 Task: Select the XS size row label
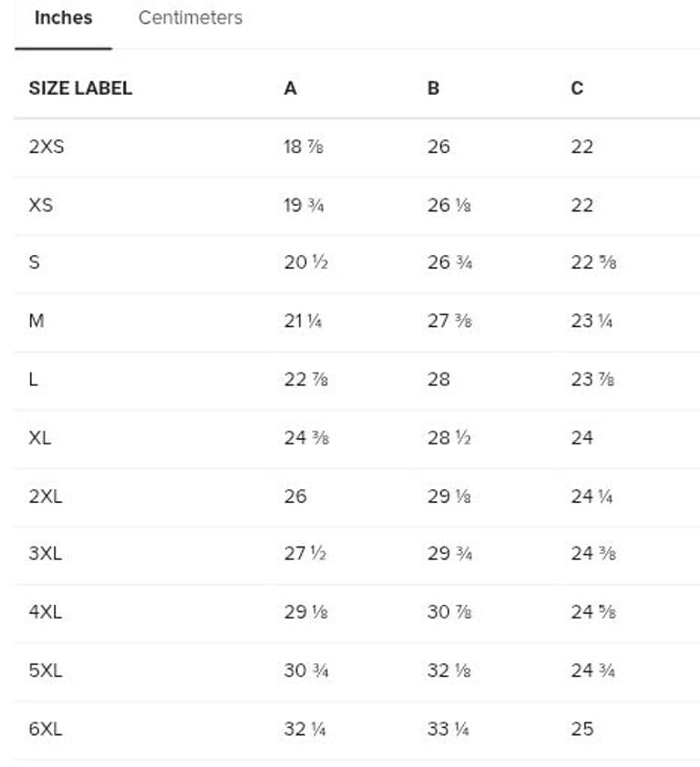[41, 205]
